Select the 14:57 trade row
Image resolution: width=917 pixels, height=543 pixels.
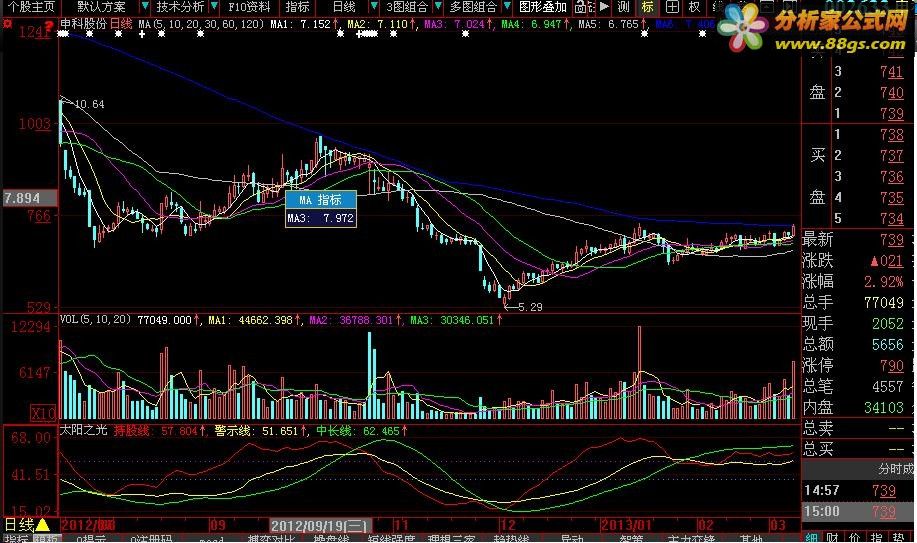pyautogui.click(x=859, y=490)
